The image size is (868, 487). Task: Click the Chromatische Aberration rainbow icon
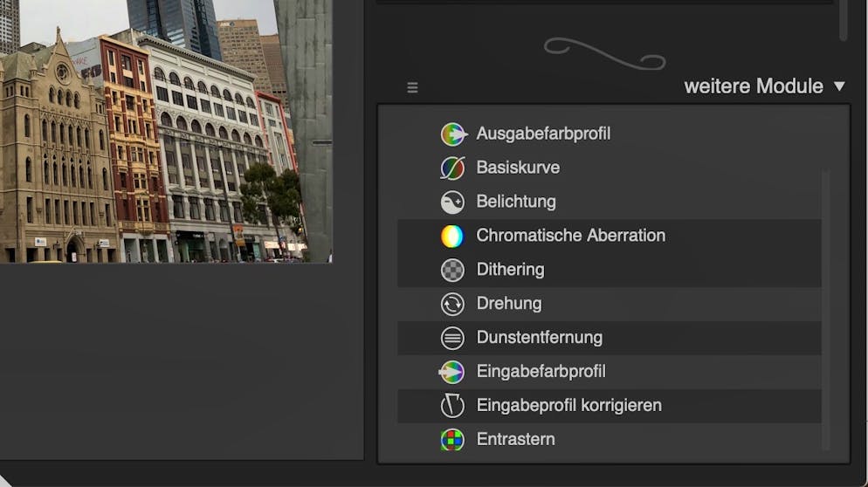pyautogui.click(x=453, y=237)
